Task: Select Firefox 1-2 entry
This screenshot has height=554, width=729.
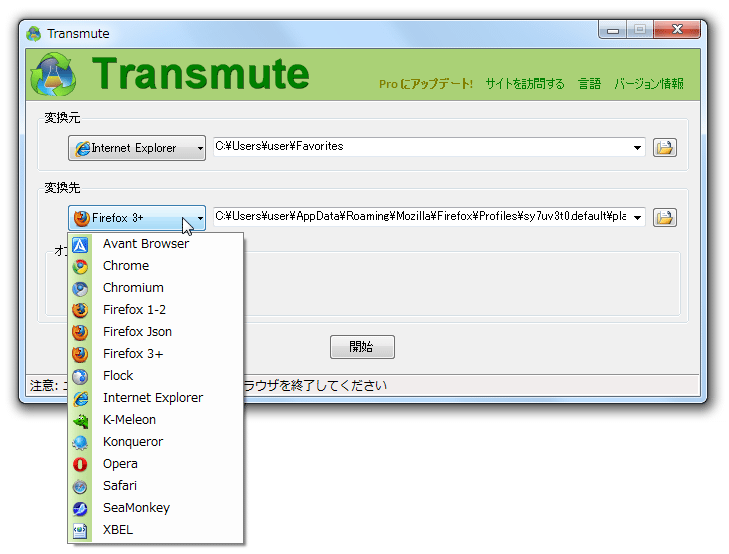Action: (x=156, y=310)
